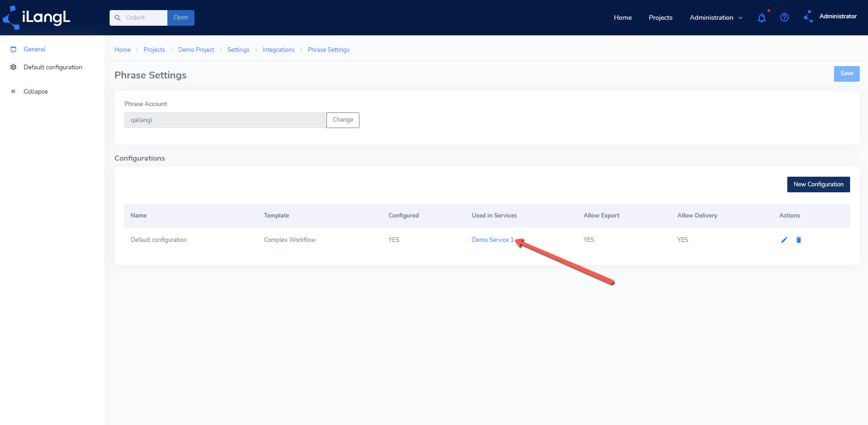868x425 pixels.
Task: Open Projects in top navigation
Action: click(660, 18)
